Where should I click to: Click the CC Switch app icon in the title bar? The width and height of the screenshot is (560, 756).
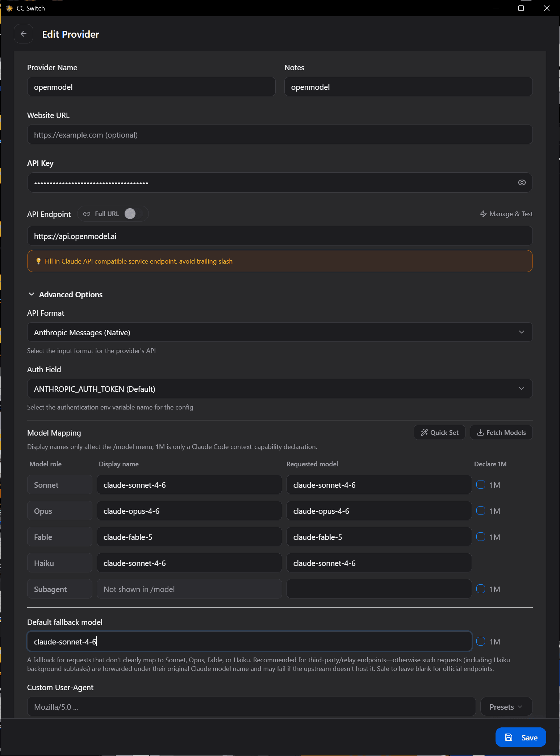[x=9, y=8]
